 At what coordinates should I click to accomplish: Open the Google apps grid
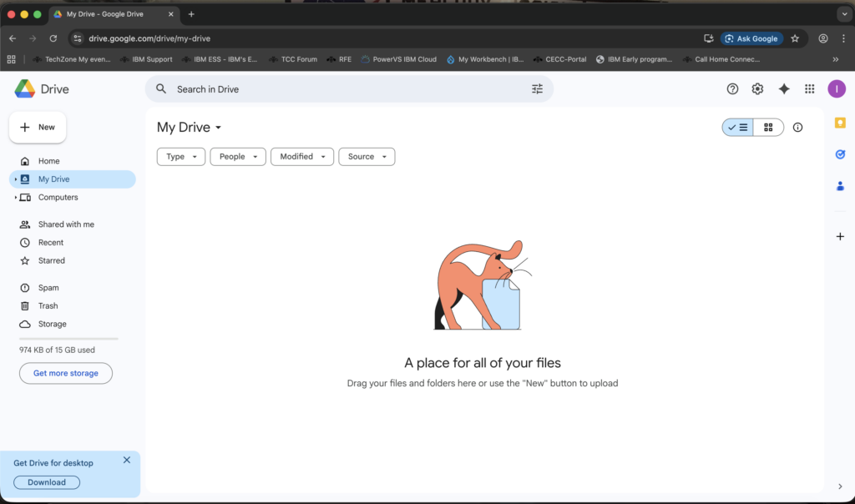pyautogui.click(x=809, y=89)
